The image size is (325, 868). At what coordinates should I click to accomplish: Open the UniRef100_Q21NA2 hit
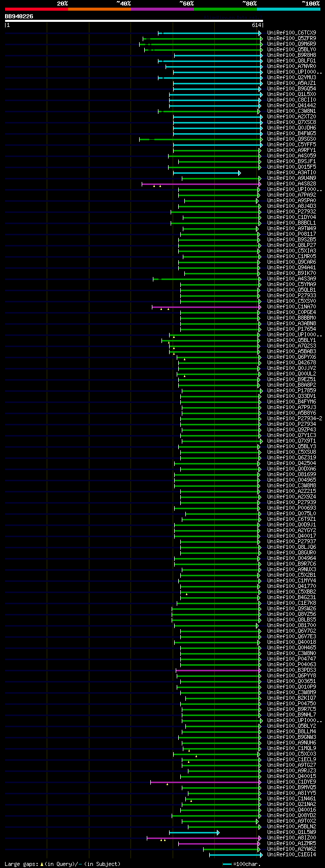pyautogui.click(x=291, y=804)
